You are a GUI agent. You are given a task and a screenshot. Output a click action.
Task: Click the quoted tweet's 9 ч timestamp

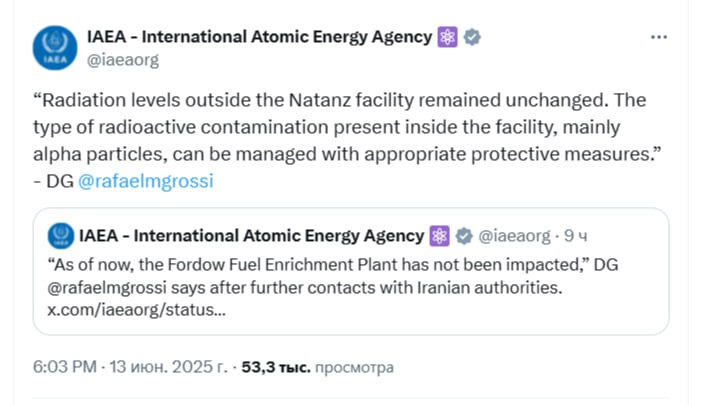576,236
